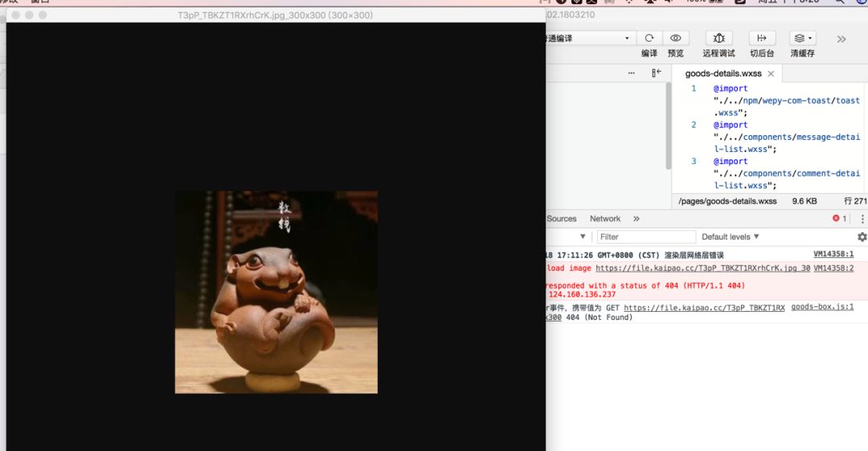The width and height of the screenshot is (868, 451).
Task: Open the GET request URL link
Action: pyautogui.click(x=704, y=307)
